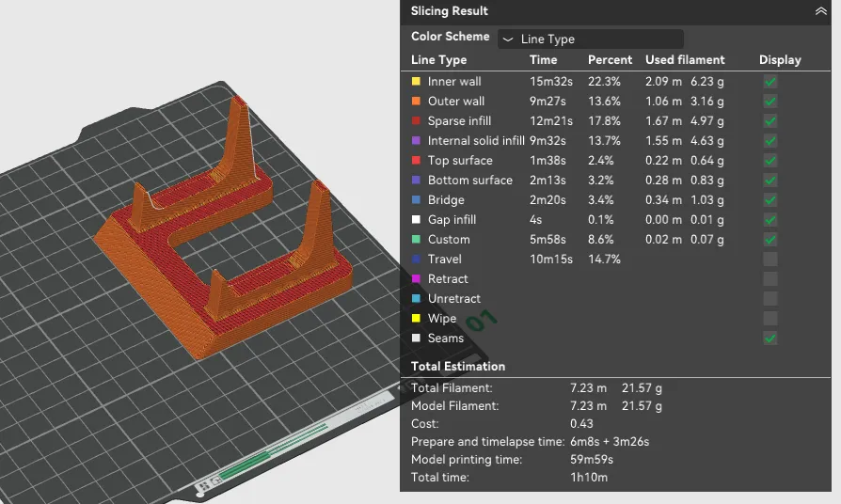This screenshot has width=841, height=504.
Task: Click the Time column header
Action: [x=544, y=60]
